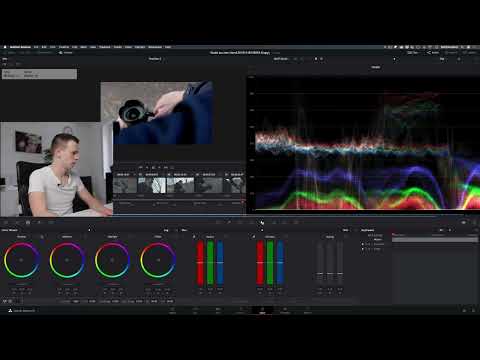Open the Color Match palette icon
480x360 pixels.
tap(17, 222)
